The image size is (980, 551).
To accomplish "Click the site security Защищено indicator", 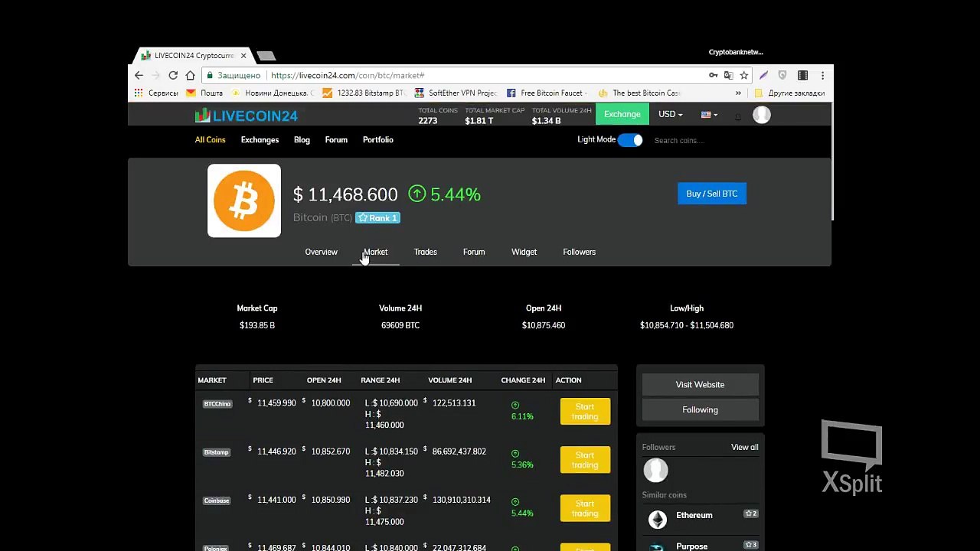I will (x=234, y=76).
